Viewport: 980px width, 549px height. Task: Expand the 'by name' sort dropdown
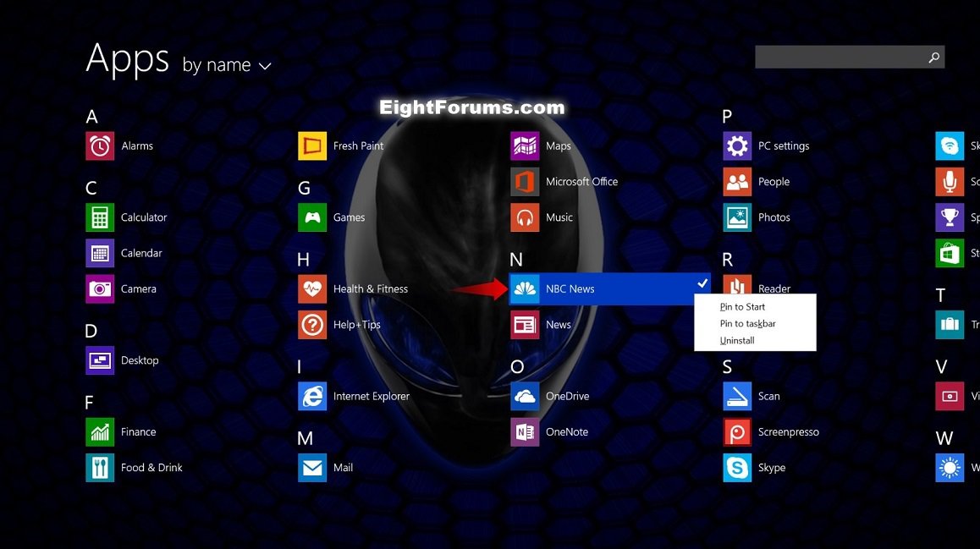point(226,65)
